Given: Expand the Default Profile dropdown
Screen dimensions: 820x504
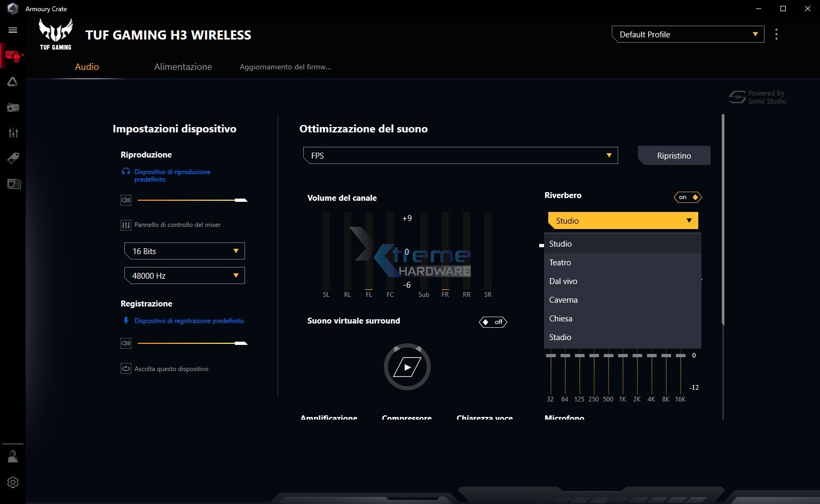Looking at the screenshot, I should coord(688,35).
